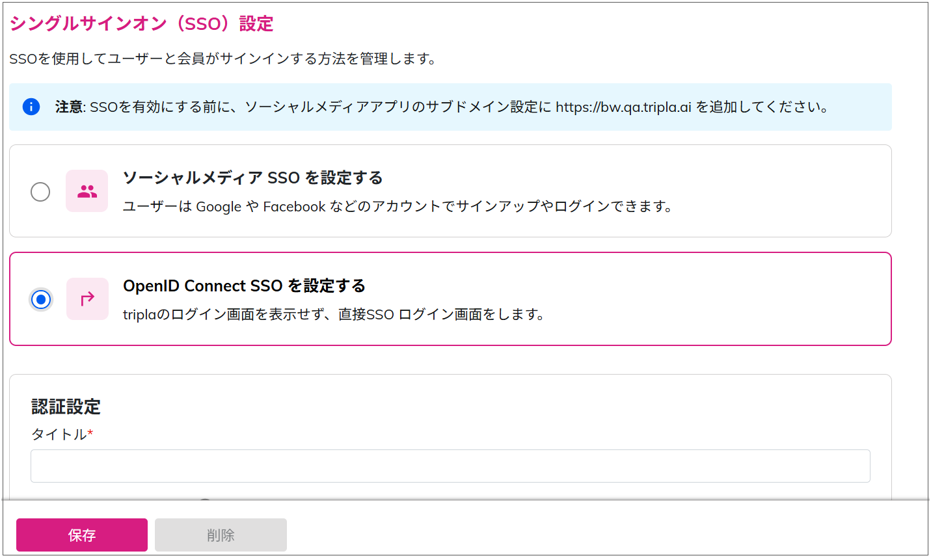Click the redirect arrow icon for OpenID Connect
The width and height of the screenshot is (931, 560).
click(x=87, y=299)
